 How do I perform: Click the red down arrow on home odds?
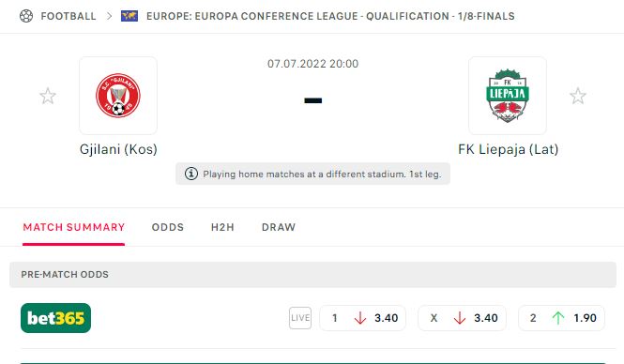[x=360, y=318]
